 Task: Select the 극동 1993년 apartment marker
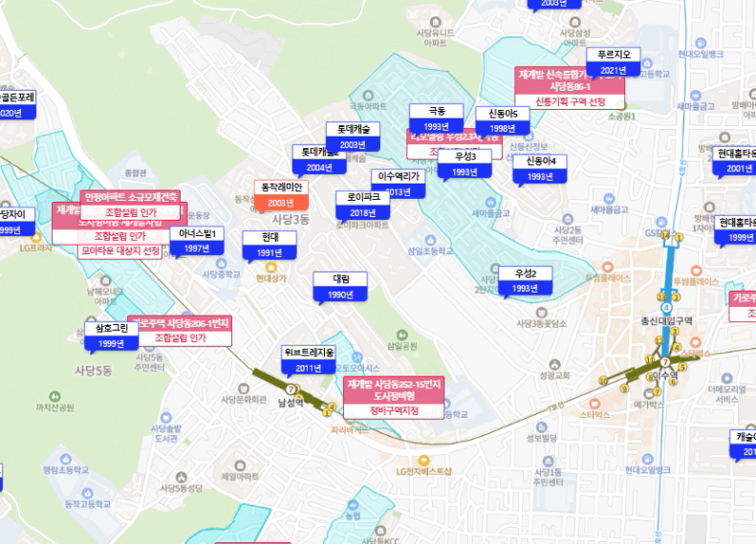[437, 119]
